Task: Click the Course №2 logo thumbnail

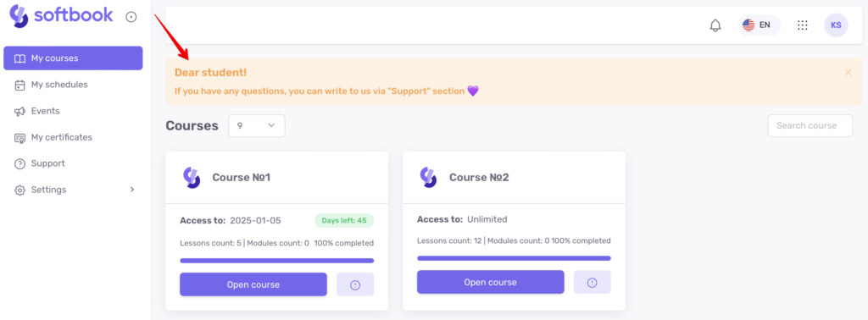Action: pyautogui.click(x=428, y=178)
